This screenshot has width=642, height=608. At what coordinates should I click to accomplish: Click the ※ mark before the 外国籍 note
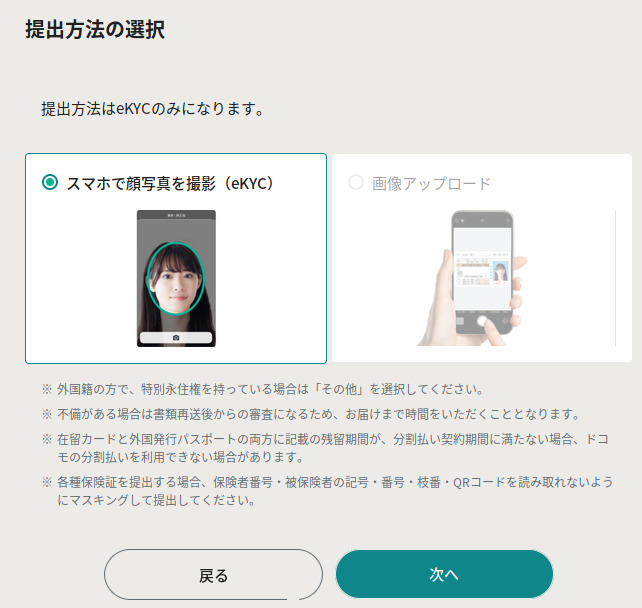(x=47, y=389)
